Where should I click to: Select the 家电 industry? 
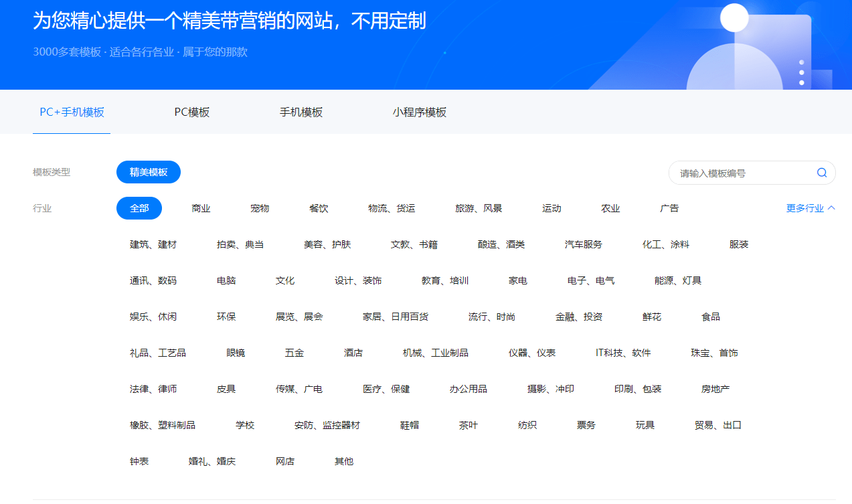pyautogui.click(x=518, y=280)
